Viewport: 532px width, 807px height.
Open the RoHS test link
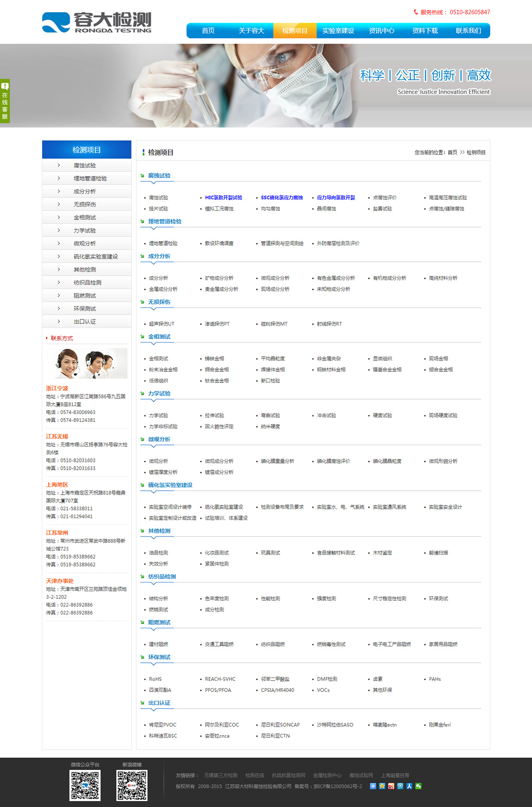[x=155, y=679]
